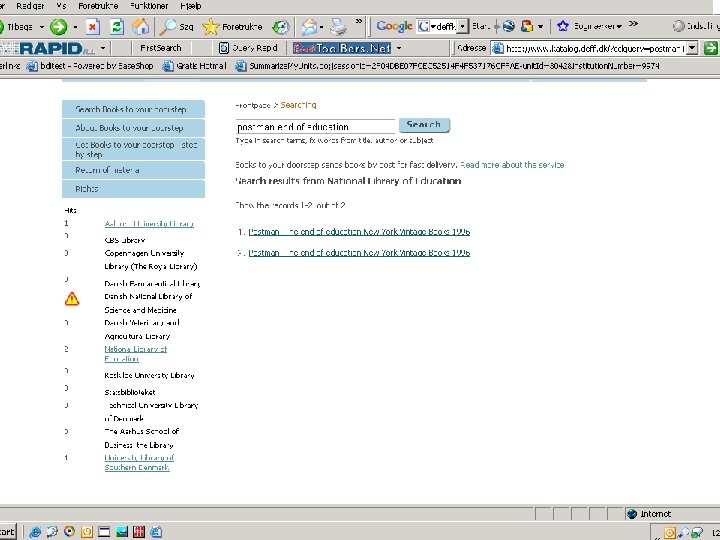This screenshot has height=540, width=720.
Task: Open the Foretrukne menu in menu bar
Action: click(x=98, y=6)
